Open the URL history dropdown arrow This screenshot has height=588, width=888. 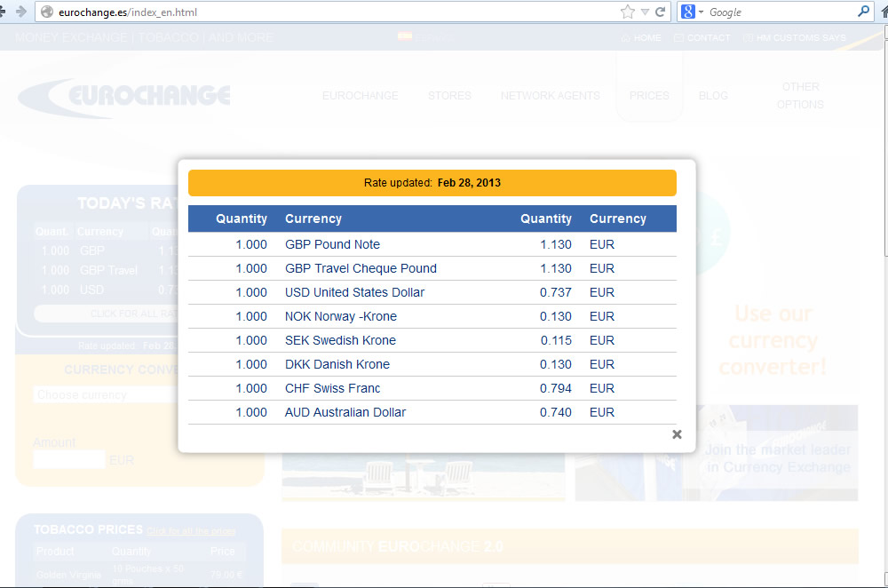(x=645, y=12)
